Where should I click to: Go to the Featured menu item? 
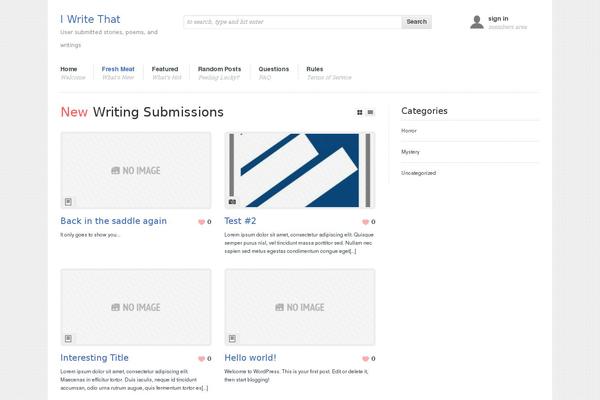[x=166, y=73]
